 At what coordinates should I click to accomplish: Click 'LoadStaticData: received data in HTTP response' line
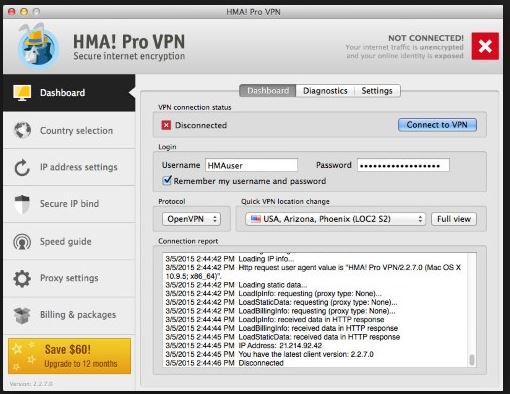click(x=283, y=337)
